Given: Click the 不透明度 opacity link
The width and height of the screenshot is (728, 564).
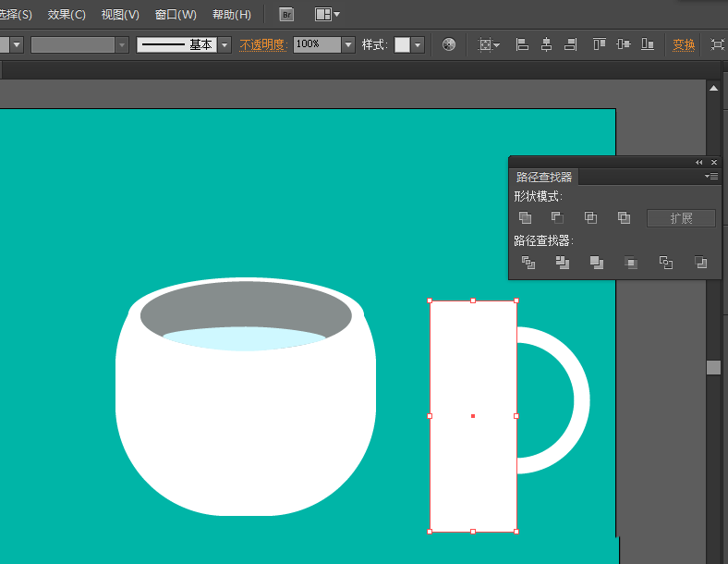Looking at the screenshot, I should click(262, 45).
